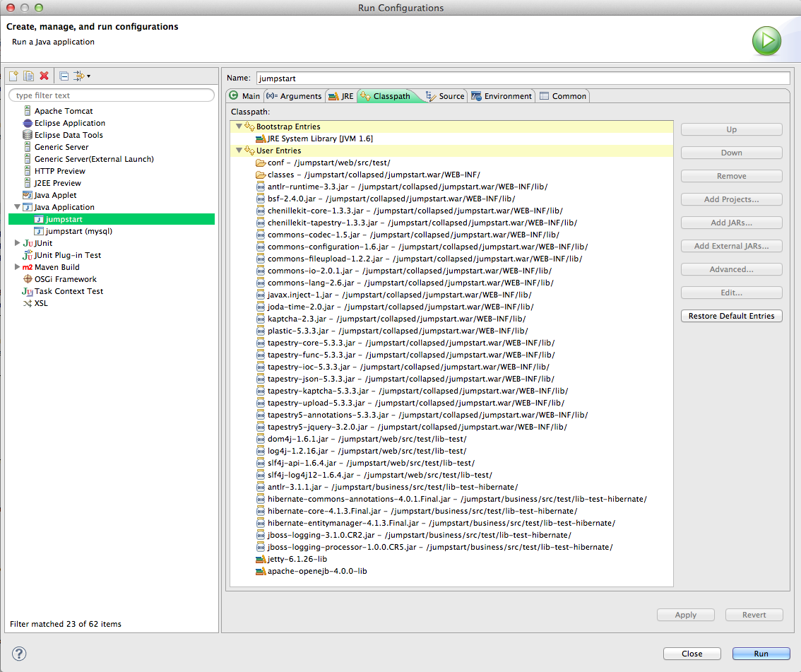Click the Apache Tomcat server icon
This screenshot has width=801, height=672.
[28, 111]
